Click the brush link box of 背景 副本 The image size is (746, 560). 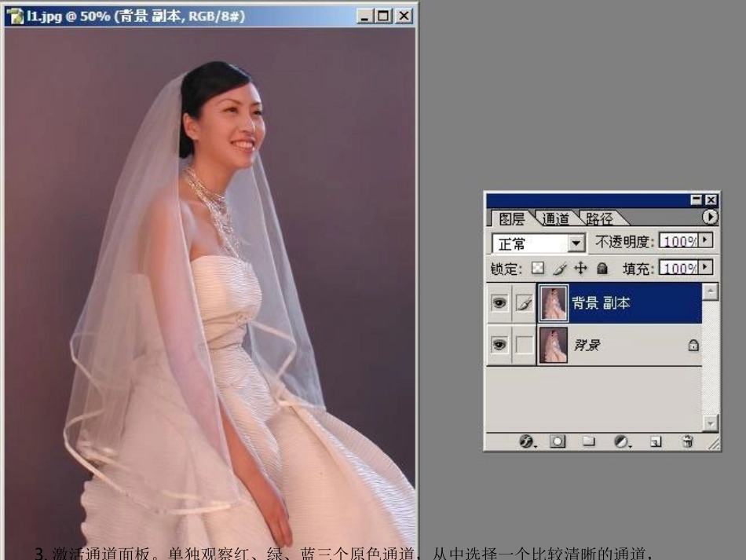tap(525, 302)
